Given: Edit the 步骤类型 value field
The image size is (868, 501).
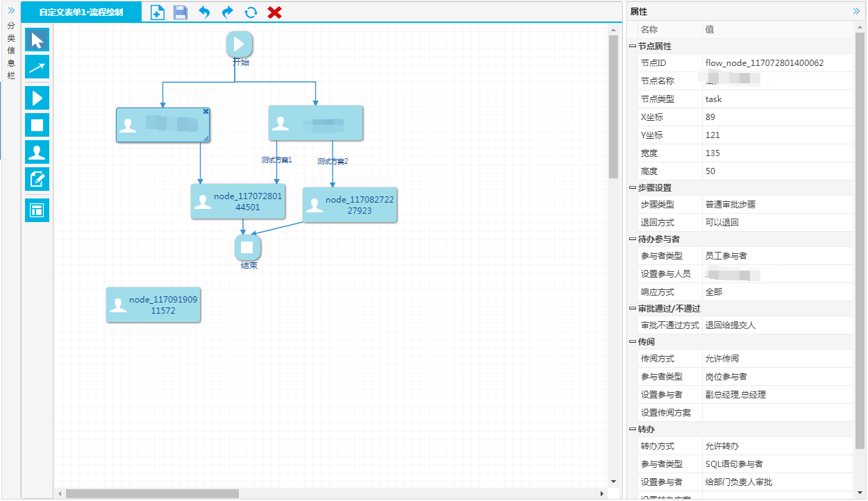Looking at the screenshot, I should pyautogui.click(x=777, y=205).
